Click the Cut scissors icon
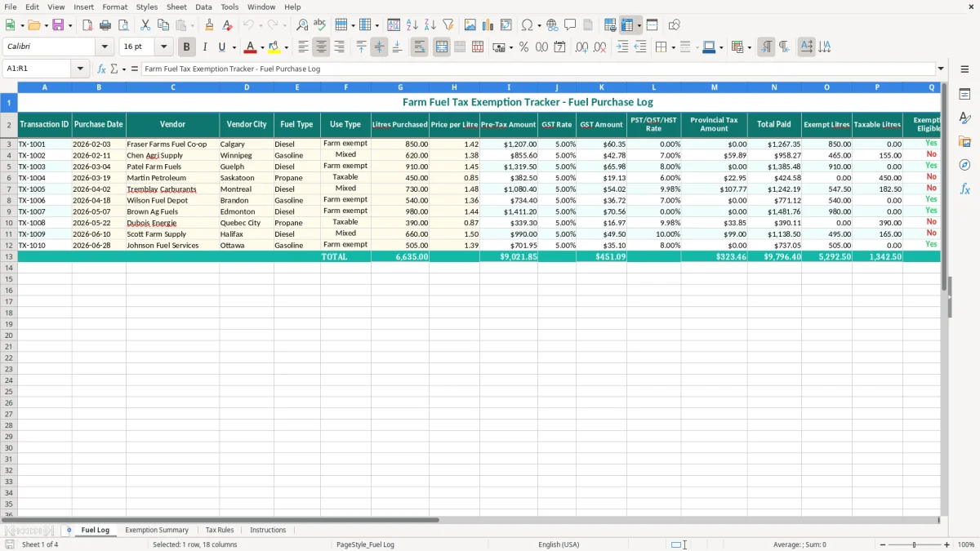 click(x=145, y=25)
